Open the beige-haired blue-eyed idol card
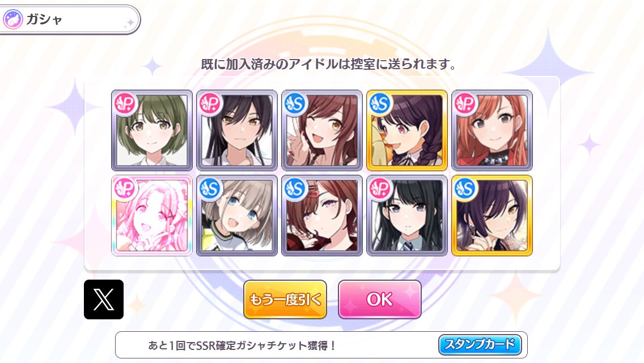This screenshot has width=644, height=363. click(x=237, y=216)
